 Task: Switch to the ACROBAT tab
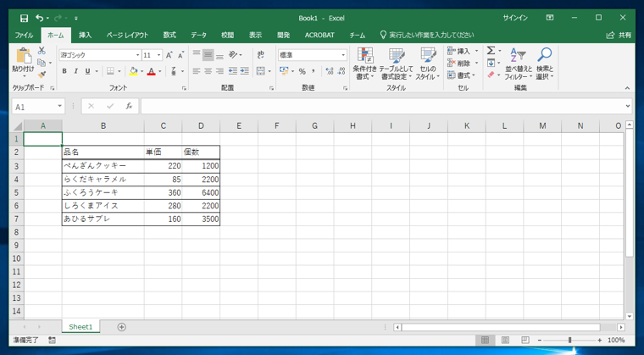point(319,36)
